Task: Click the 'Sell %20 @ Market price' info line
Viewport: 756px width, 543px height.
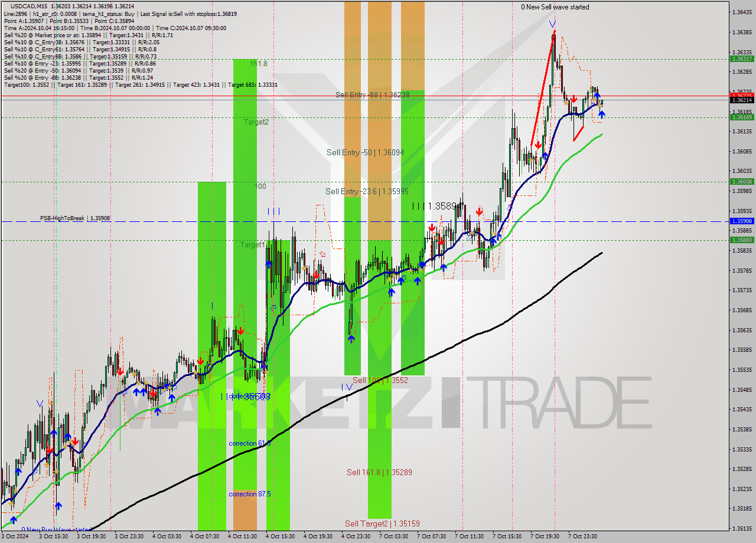Action: (x=88, y=35)
